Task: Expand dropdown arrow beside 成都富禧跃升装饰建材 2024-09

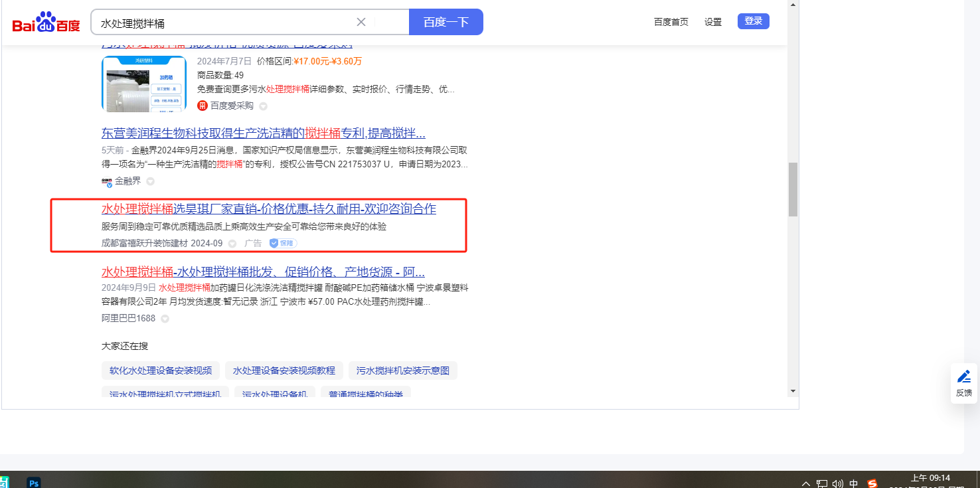Action: pos(232,244)
